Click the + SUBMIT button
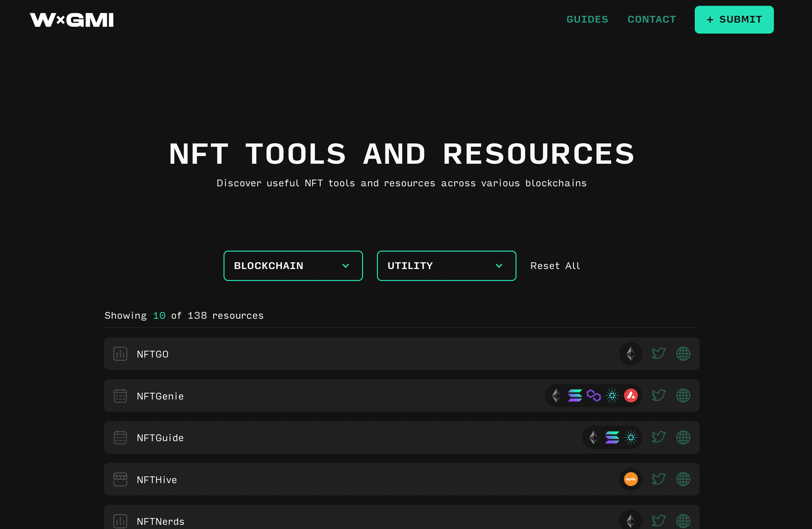The height and width of the screenshot is (529, 812). point(734,19)
